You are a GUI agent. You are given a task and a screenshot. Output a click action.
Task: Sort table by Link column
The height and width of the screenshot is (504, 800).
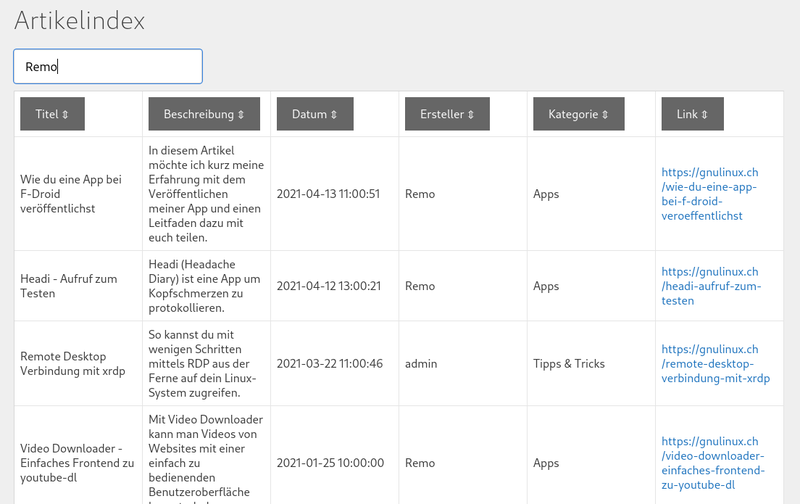692,114
